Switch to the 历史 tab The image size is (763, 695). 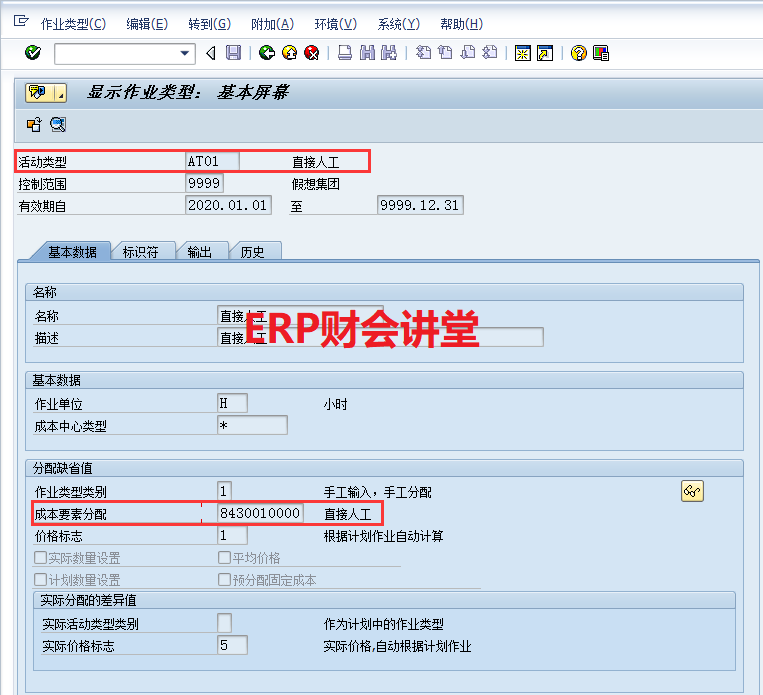pos(253,252)
